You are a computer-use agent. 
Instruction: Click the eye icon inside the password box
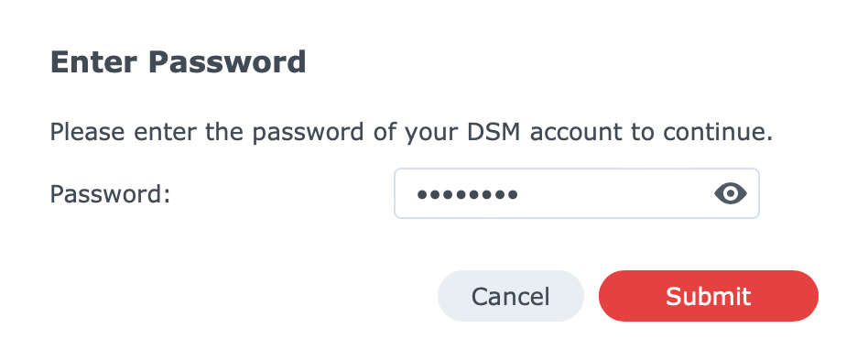730,193
